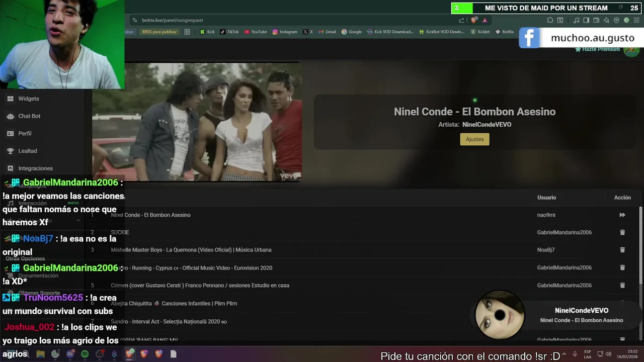Image resolution: width=644 pixels, height=362 pixels.
Task: Click the bookmarks grid icon beside RRSS
Action: [x=187, y=32]
